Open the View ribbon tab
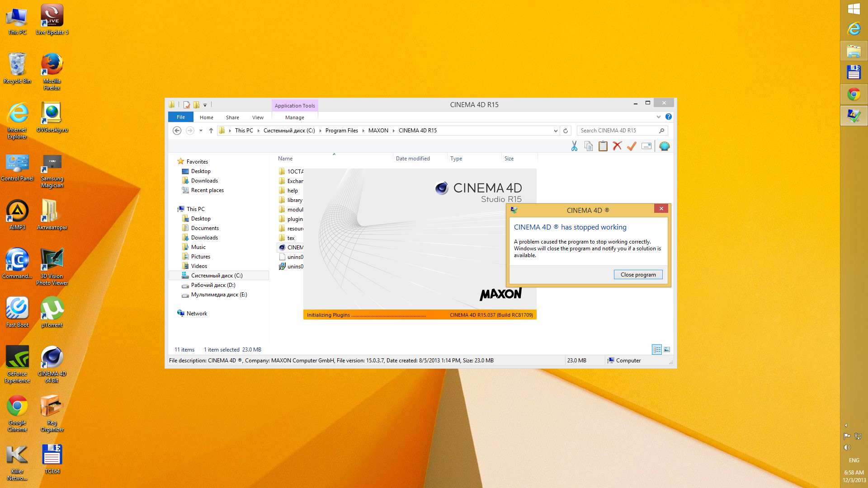This screenshot has width=868, height=488. [x=258, y=117]
